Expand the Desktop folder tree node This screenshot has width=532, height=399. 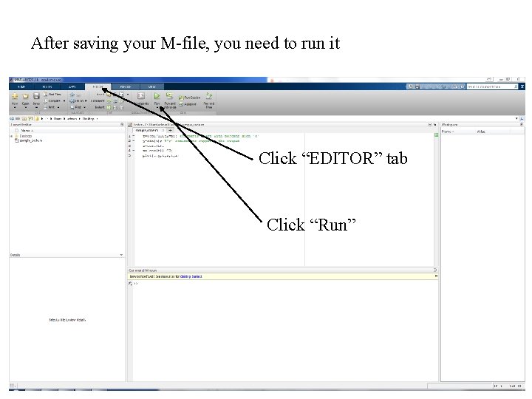click(11, 136)
